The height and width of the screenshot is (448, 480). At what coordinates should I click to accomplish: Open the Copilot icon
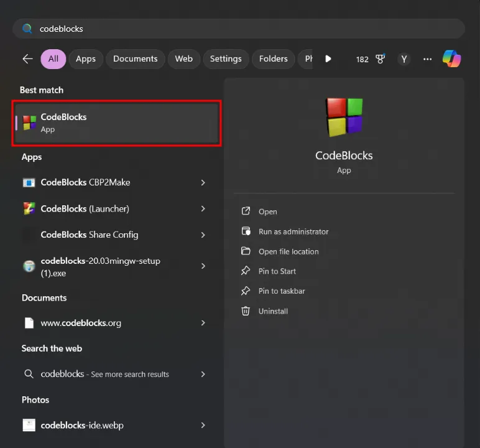451,58
